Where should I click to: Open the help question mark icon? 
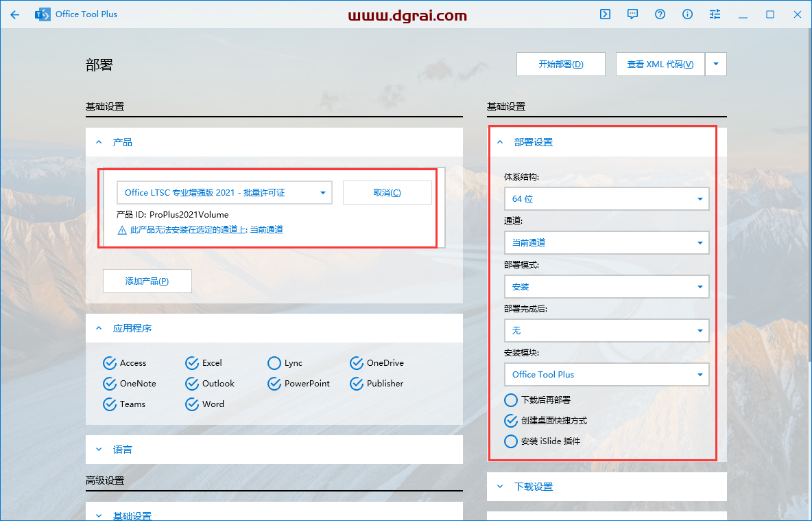click(659, 14)
